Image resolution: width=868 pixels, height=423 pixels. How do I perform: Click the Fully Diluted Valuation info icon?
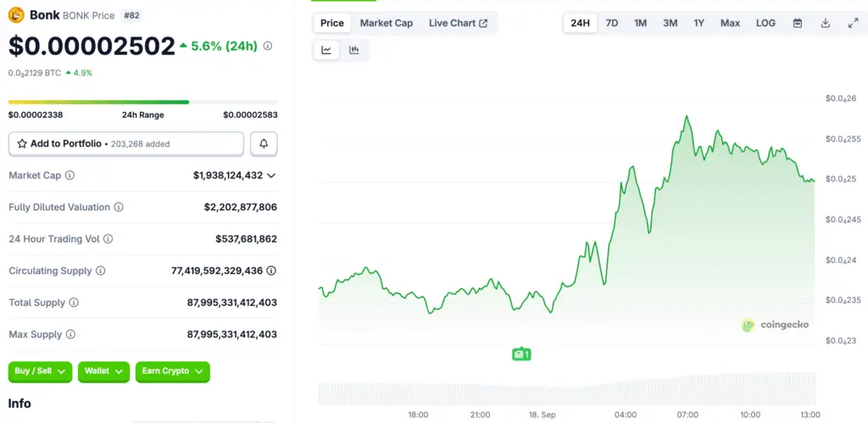click(x=119, y=207)
